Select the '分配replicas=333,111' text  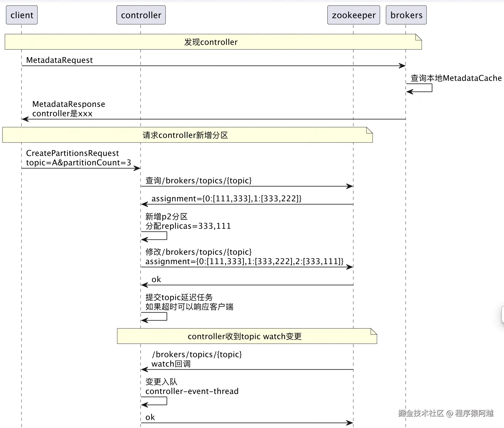pyautogui.click(x=188, y=226)
